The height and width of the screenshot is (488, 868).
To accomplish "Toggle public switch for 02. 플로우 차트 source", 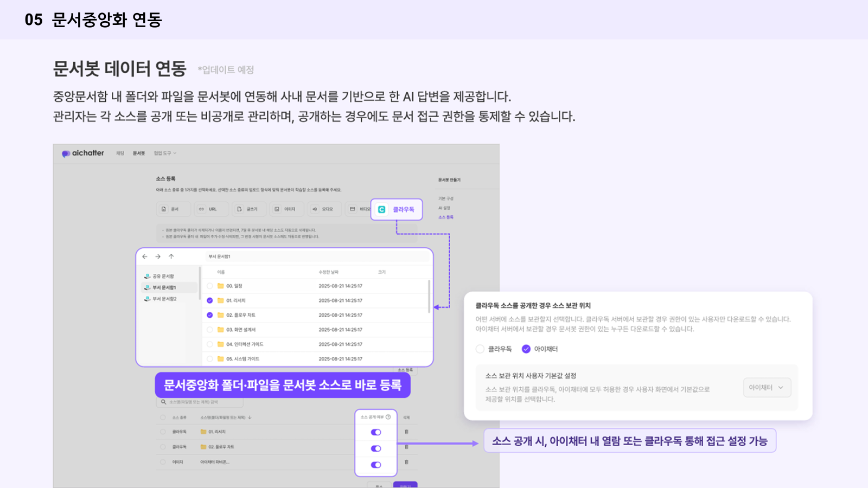I will (376, 448).
